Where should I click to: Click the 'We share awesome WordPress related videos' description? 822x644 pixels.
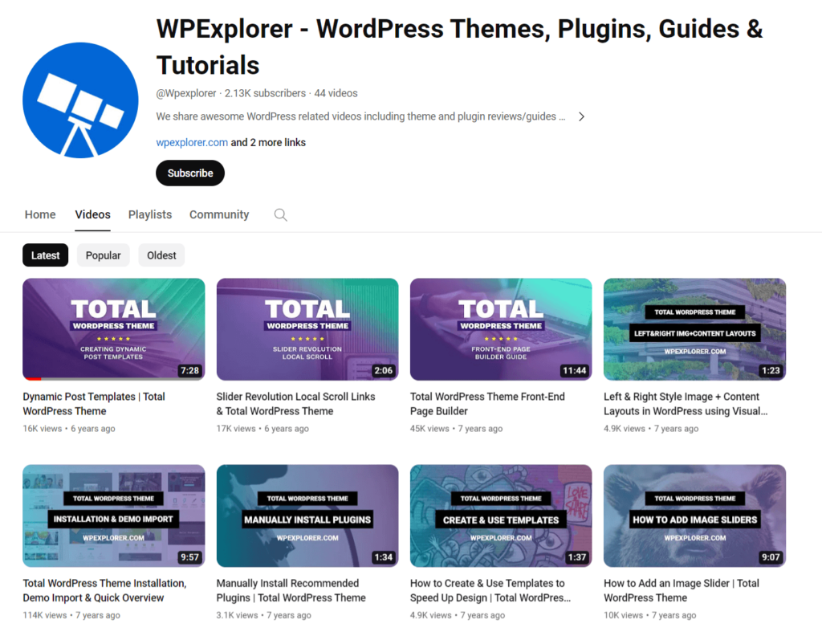(x=360, y=116)
